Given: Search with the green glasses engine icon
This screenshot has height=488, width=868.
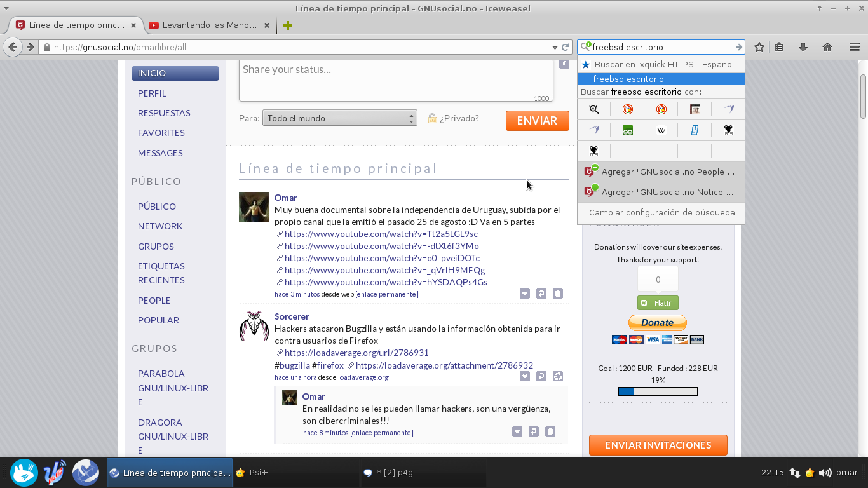Looking at the screenshot, I should pos(627,130).
